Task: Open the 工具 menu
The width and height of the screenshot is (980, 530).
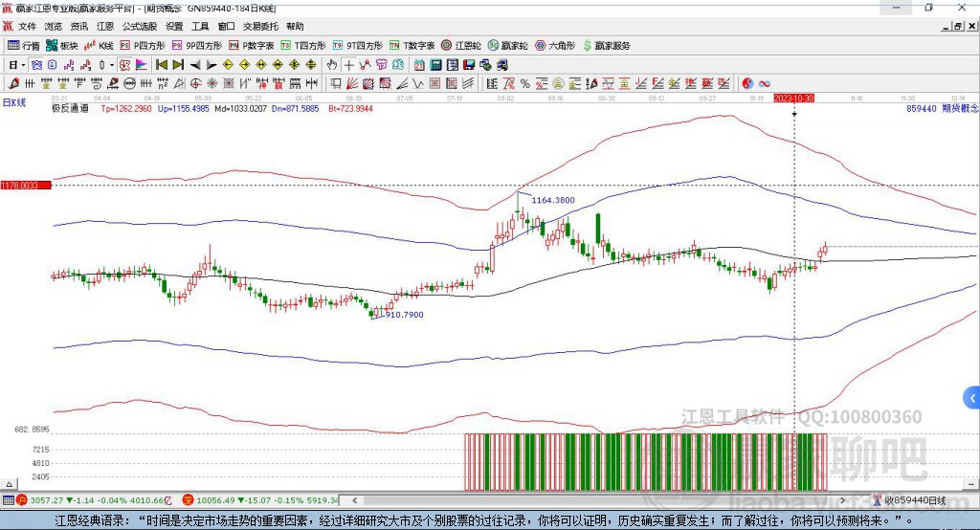Action: pyautogui.click(x=200, y=26)
